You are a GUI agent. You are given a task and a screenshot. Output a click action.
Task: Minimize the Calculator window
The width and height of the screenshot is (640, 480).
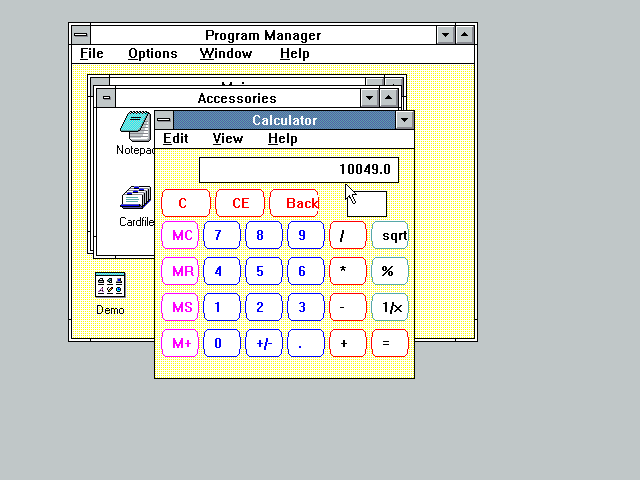(404, 120)
